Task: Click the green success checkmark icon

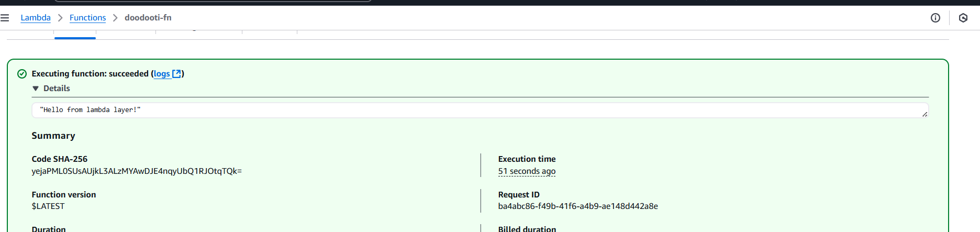Action: coord(22,74)
